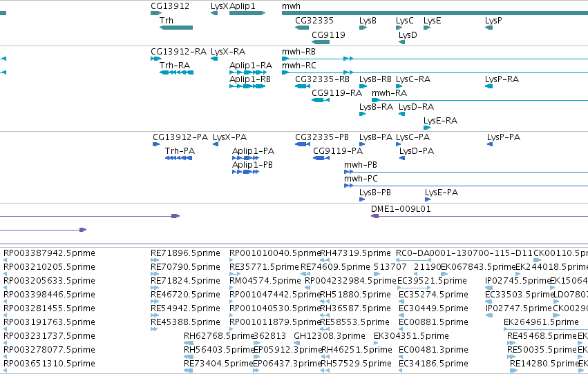Select the Aplip1-RB transcript label
This screenshot has height=374, width=588.
click(x=250, y=79)
